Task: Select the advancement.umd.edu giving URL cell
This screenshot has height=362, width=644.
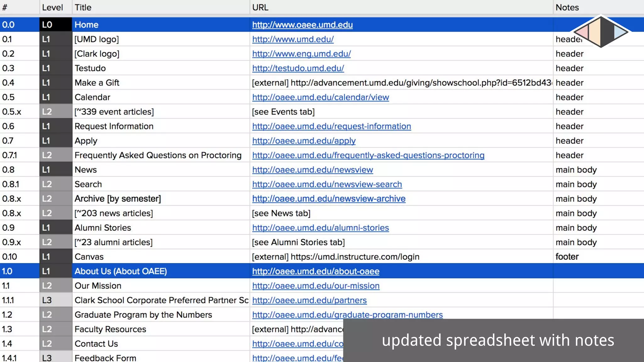Action: [x=402, y=83]
